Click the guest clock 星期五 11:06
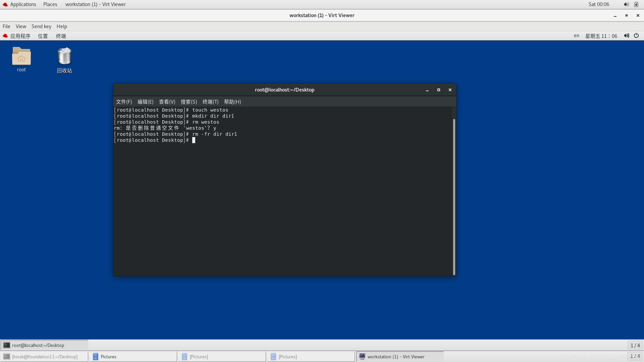Image resolution: width=644 pixels, height=362 pixels. pyautogui.click(x=601, y=36)
